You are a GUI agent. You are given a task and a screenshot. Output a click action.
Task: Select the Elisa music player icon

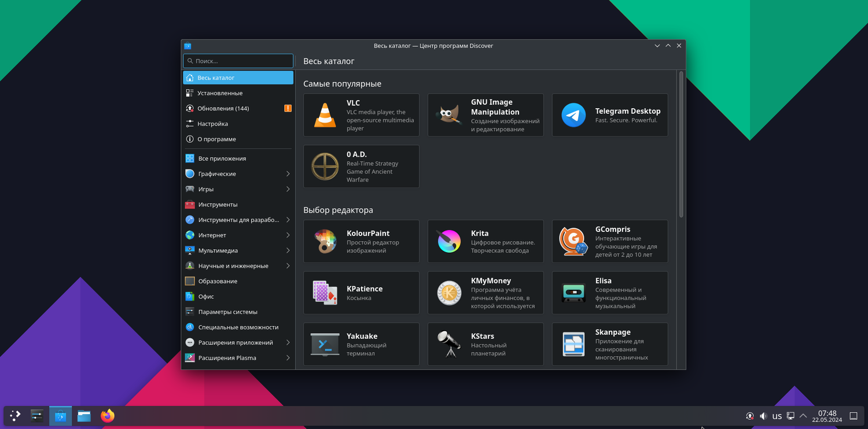pos(573,293)
